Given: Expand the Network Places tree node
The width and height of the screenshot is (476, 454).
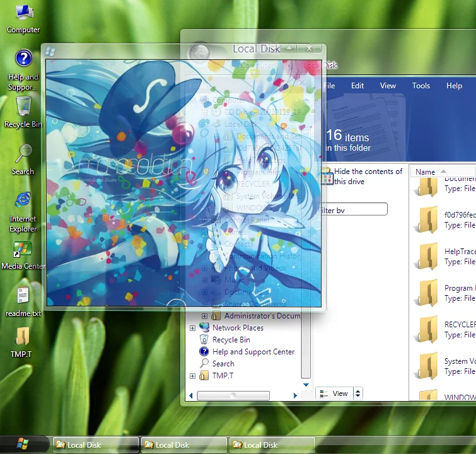Looking at the screenshot, I should 193,328.
